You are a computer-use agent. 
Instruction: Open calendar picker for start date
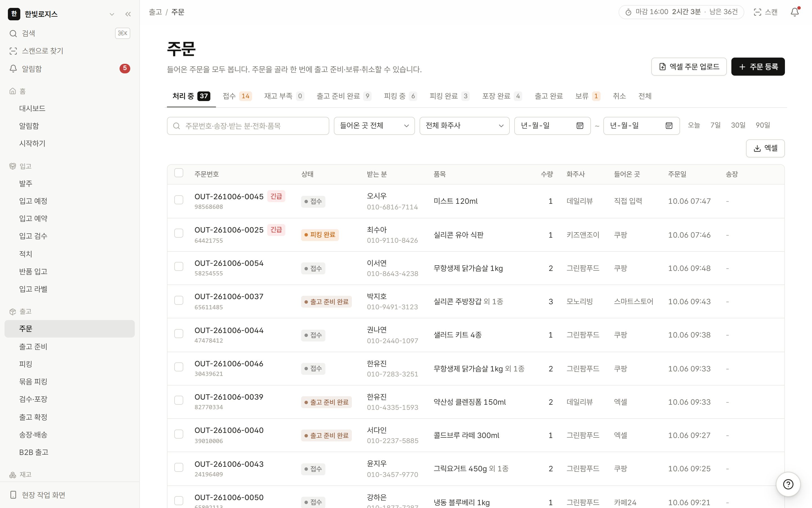pyautogui.click(x=579, y=126)
